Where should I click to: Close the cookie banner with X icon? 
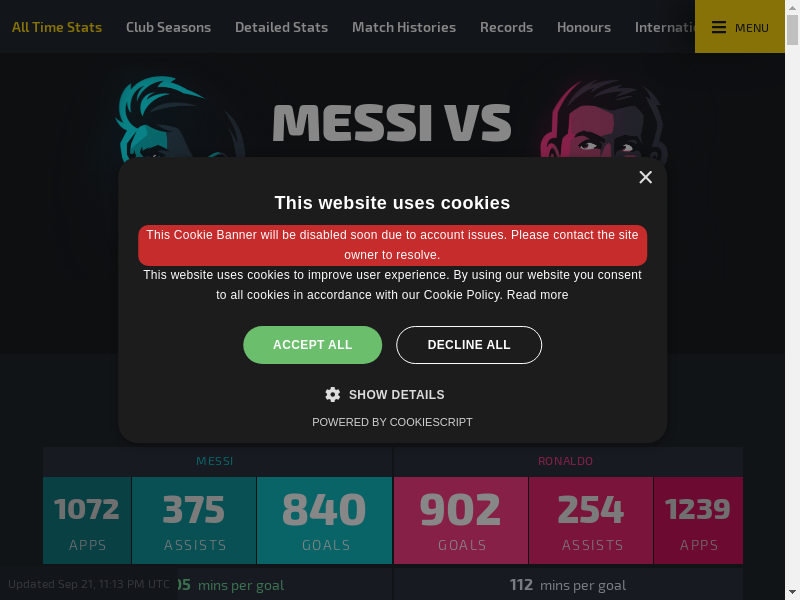click(645, 177)
